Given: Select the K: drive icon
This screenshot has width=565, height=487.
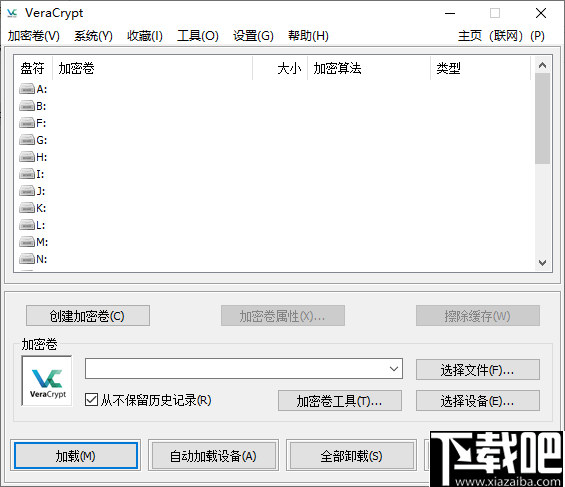Looking at the screenshot, I should [27, 208].
